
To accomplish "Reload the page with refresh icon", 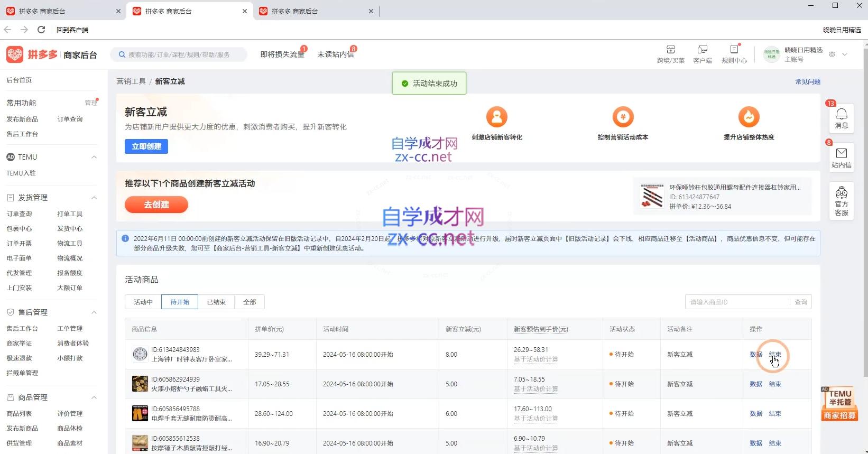I will (41, 30).
